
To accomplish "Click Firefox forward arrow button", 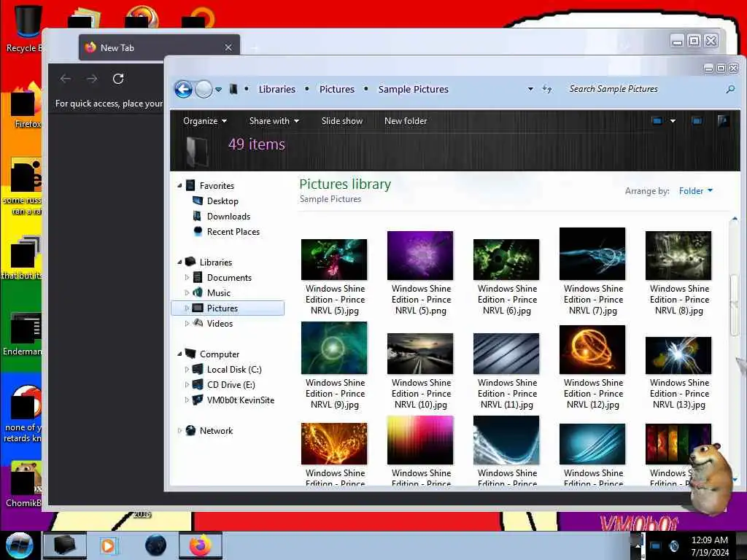I will pyautogui.click(x=92, y=79).
